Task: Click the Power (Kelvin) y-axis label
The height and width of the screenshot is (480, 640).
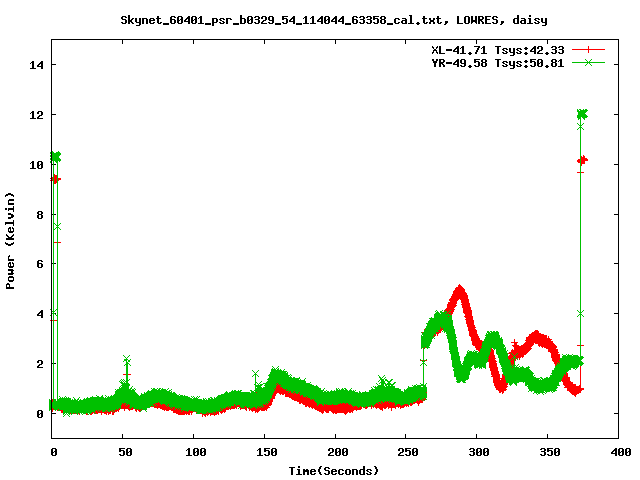Action: pos(10,241)
